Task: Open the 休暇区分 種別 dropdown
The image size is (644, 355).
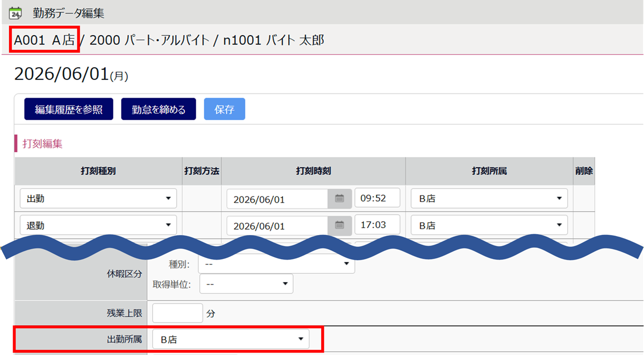Action: pyautogui.click(x=277, y=264)
